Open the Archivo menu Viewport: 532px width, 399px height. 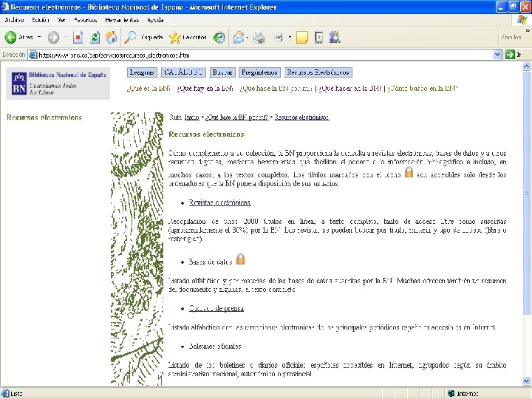pyautogui.click(x=14, y=20)
